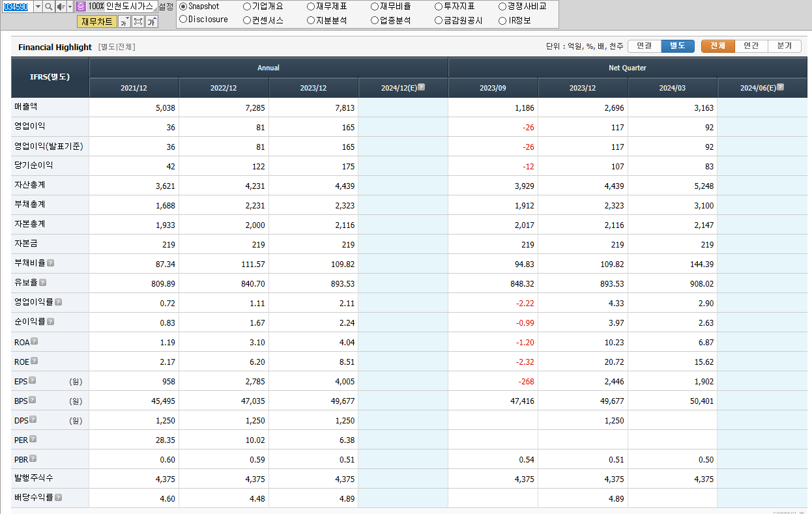Click help icon next to 배당수익률

59,498
